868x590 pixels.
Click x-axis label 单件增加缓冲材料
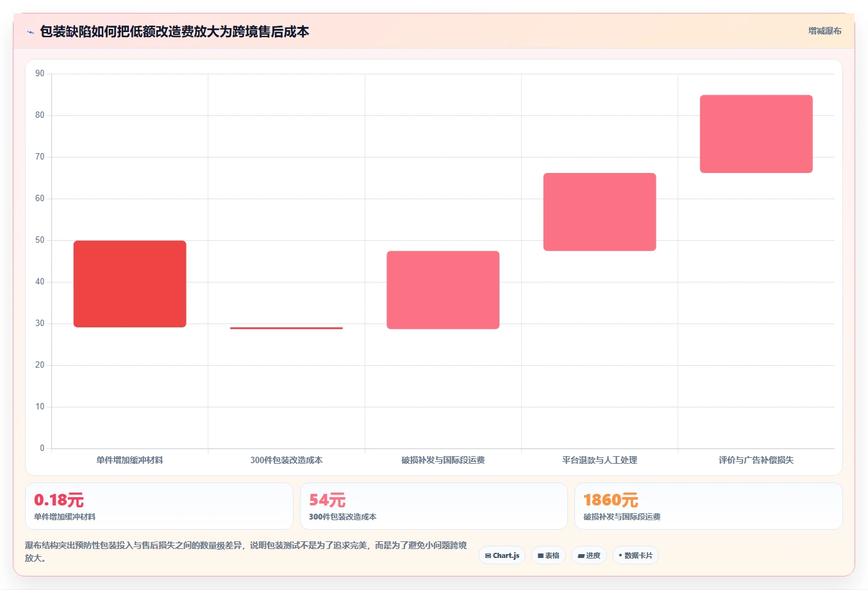[x=130, y=460]
